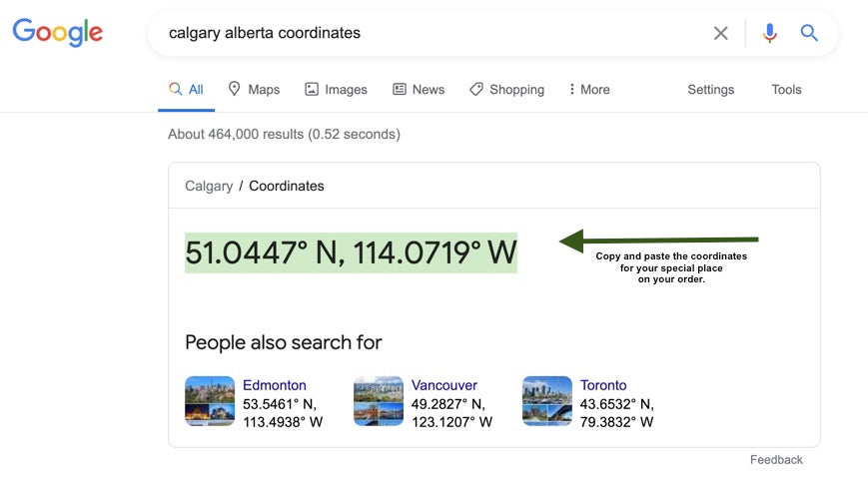868x485 pixels.
Task: Open Settings
Action: click(710, 89)
